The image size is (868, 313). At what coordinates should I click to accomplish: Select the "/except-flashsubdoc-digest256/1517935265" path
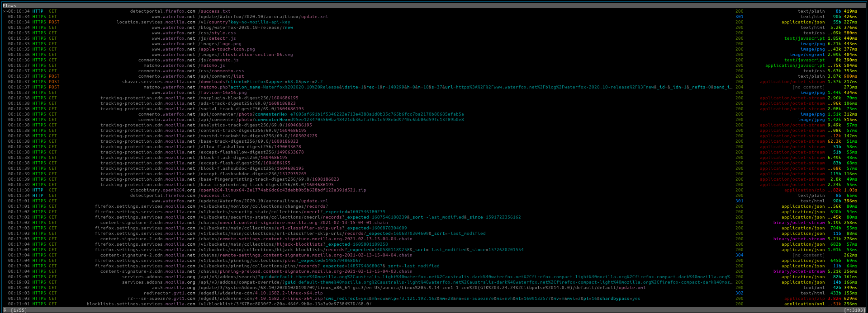pyautogui.click(x=252, y=174)
